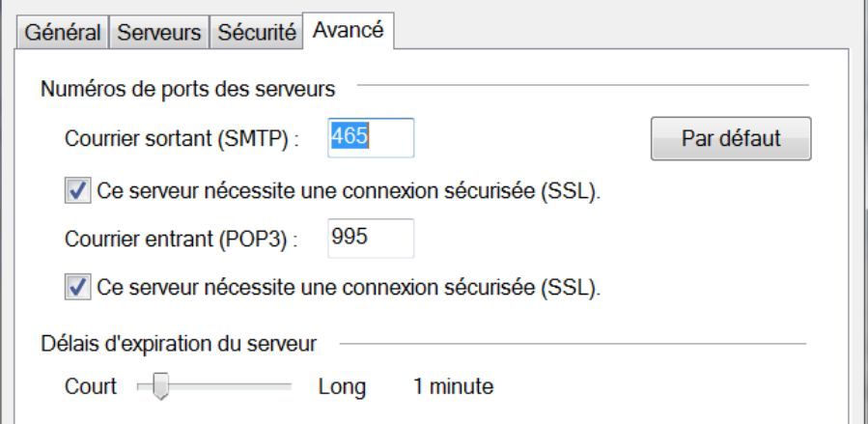Switch to the Général tab
Screen dimensions: 868x424
point(59,31)
